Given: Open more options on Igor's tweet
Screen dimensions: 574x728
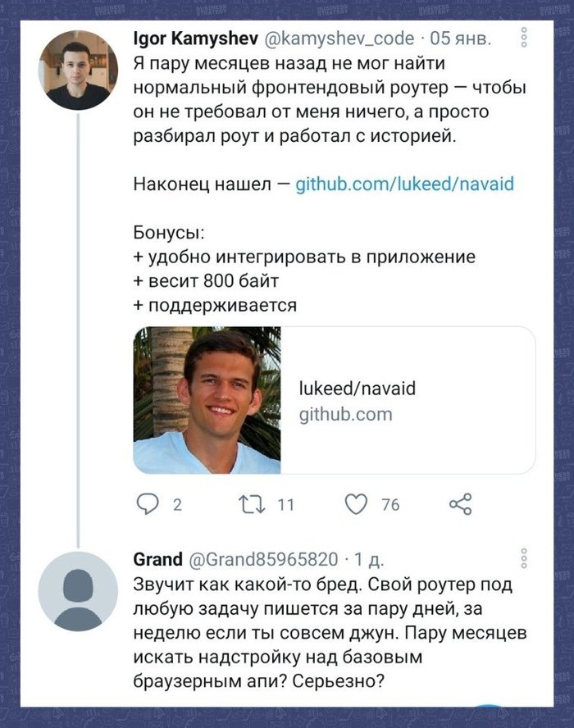Looking at the screenshot, I should 524,39.
